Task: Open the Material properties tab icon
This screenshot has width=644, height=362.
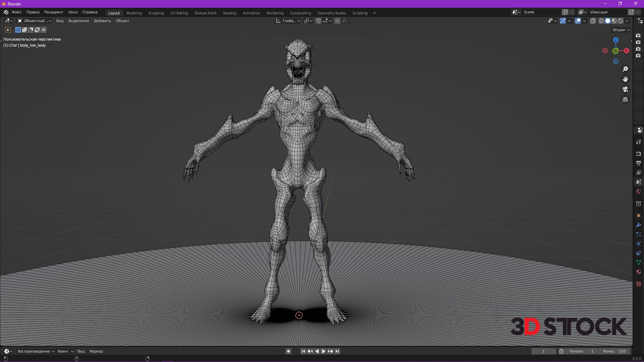Action: 638,272
